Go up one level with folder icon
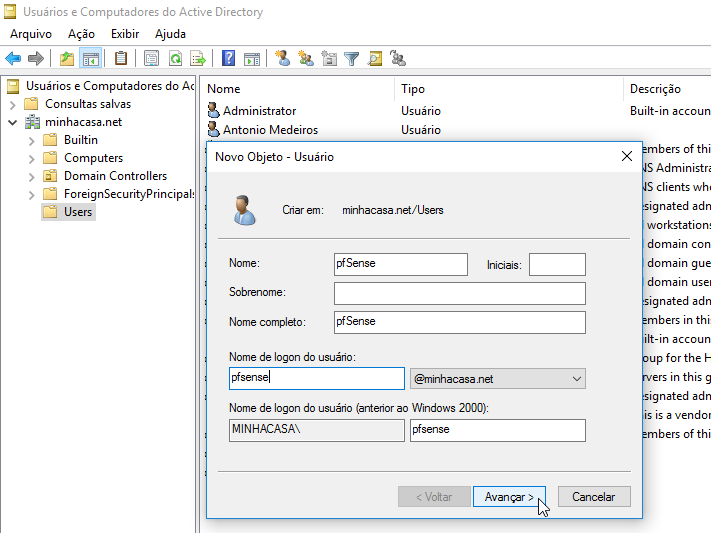711x533 pixels. (x=67, y=59)
